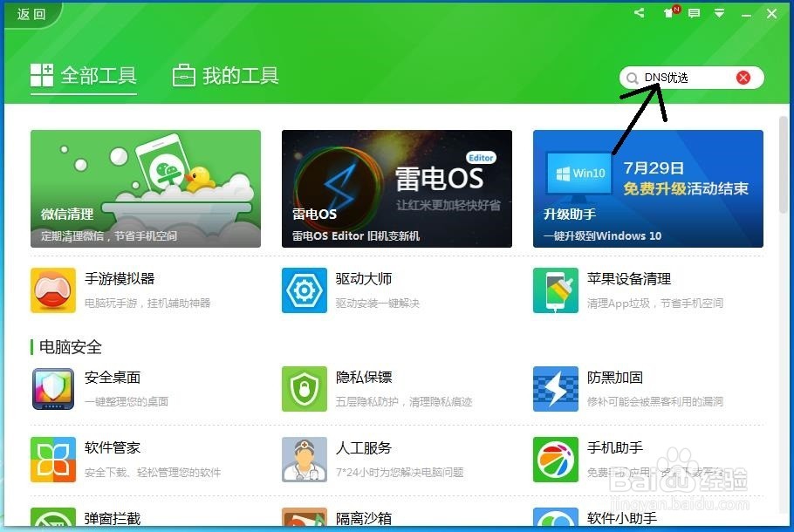Open the skin shirt icon with N badge
794x532 pixels.
coord(670,13)
